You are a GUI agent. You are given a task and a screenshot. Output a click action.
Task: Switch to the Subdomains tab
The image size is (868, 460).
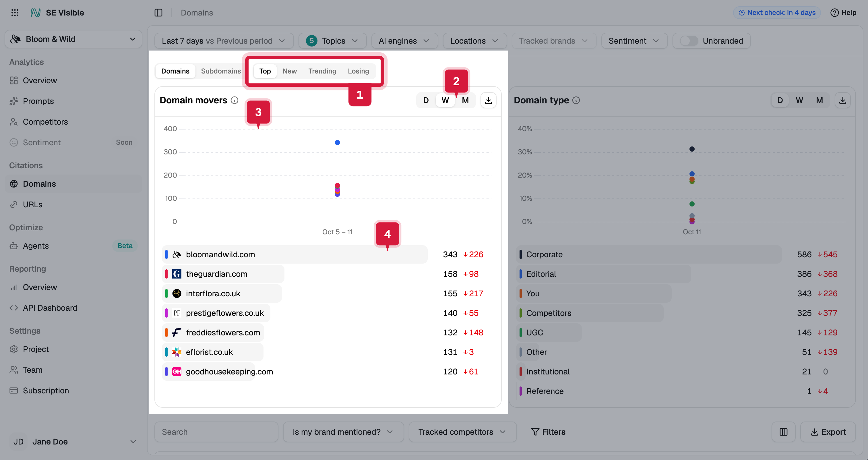[221, 71]
